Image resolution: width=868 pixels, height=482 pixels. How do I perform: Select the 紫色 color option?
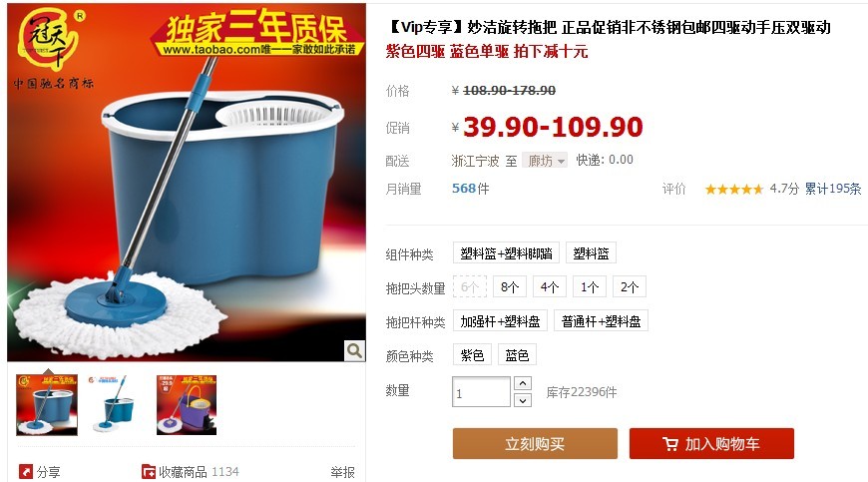[472, 354]
